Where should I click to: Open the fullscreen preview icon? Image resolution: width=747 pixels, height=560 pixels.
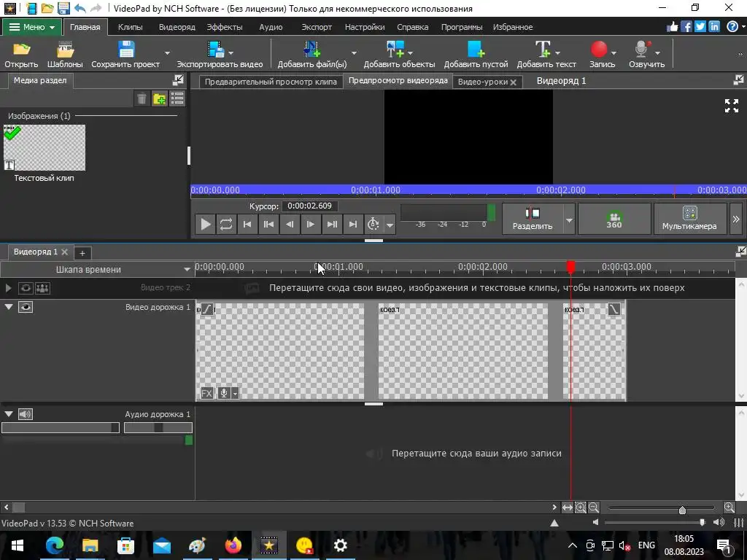(x=732, y=106)
